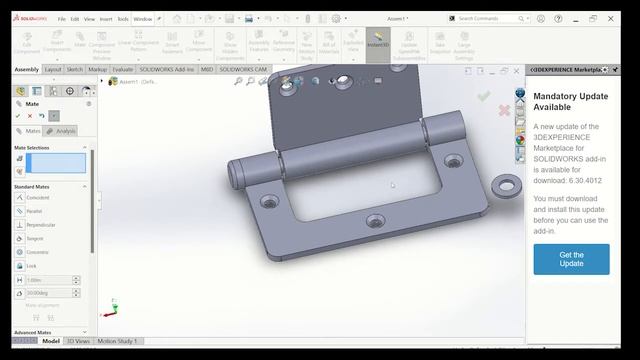The width and height of the screenshot is (640, 360).
Task: Open the DisplayManager tab
Action: [86, 91]
